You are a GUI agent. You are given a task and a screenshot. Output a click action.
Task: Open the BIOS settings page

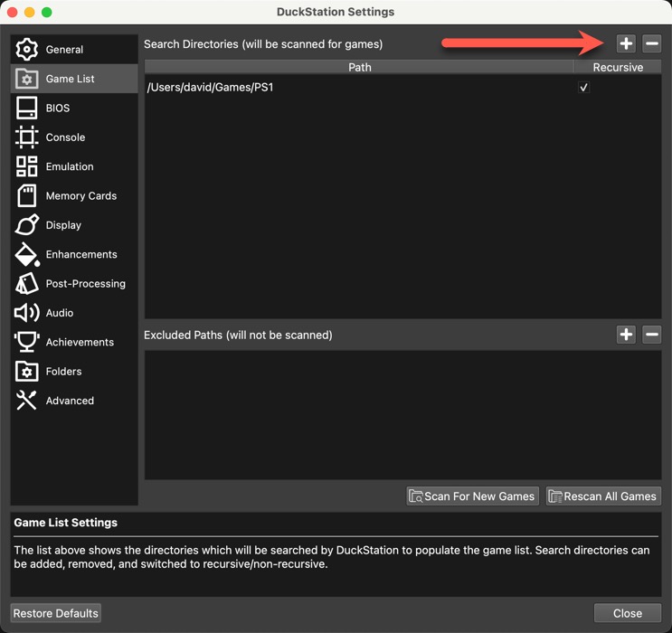[74, 108]
